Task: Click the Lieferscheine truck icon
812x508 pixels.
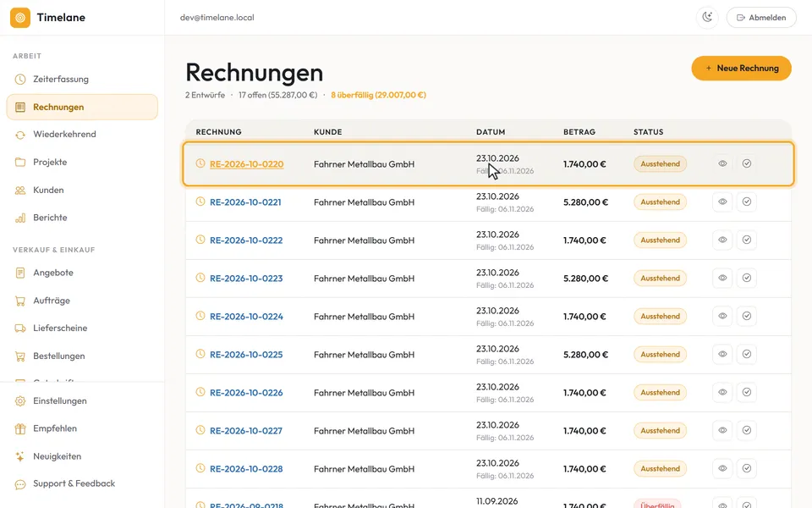Action: (x=20, y=329)
